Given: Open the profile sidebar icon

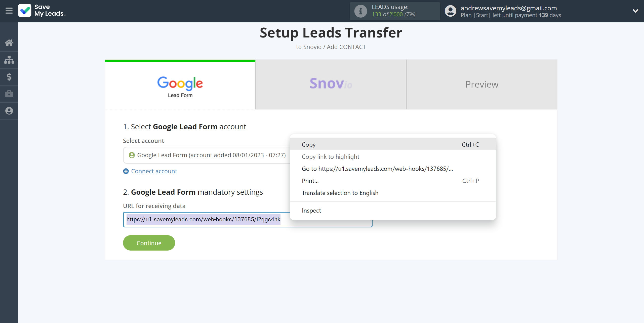Looking at the screenshot, I should 9,111.
